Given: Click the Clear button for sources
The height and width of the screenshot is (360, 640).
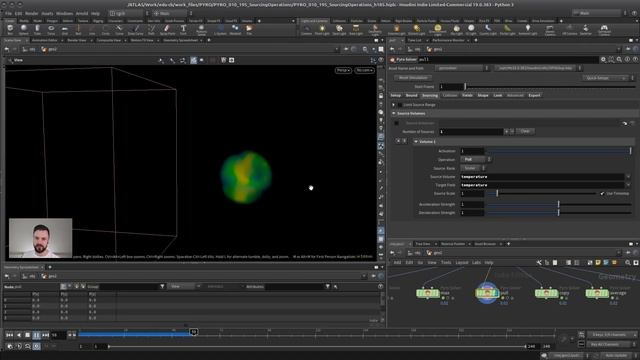Looking at the screenshot, I should pos(525,131).
